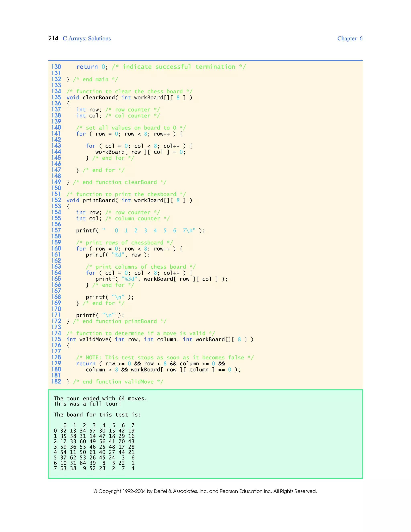Click the 'Chapter 6' header label
Viewport: 411px width, 532px height.
(x=350, y=39)
